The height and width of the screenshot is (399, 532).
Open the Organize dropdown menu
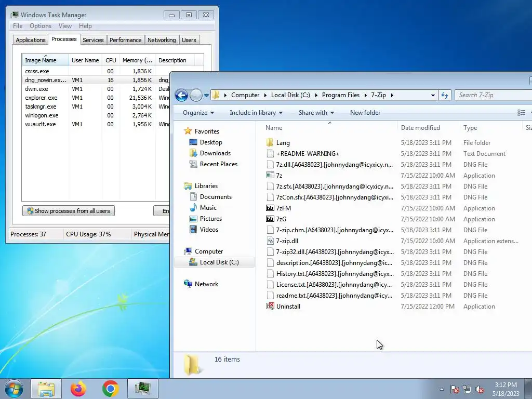pos(198,113)
